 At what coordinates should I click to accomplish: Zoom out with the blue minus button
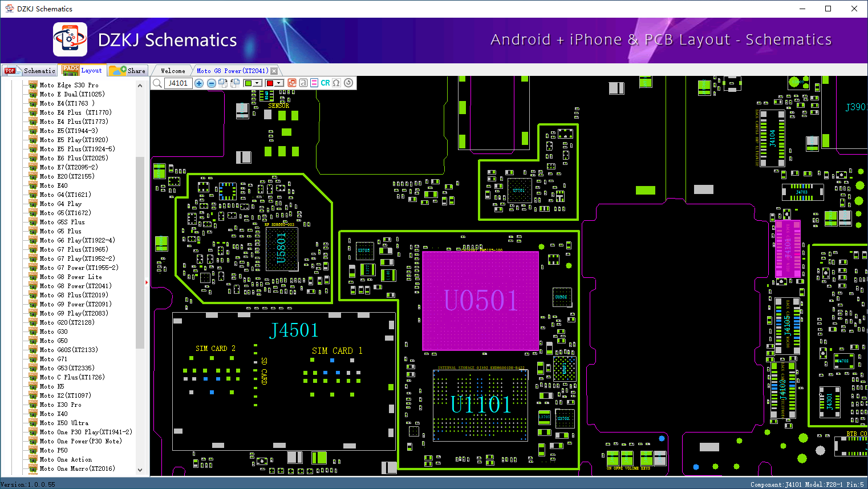click(x=212, y=83)
